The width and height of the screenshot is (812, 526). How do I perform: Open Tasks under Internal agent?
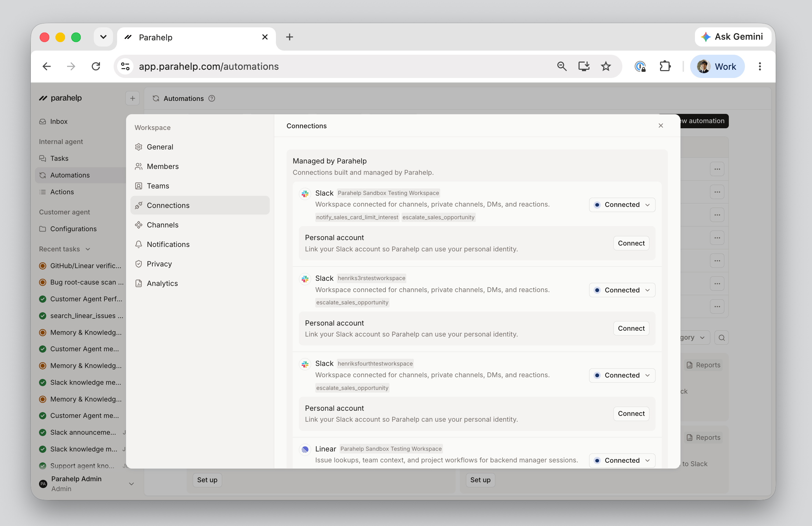click(x=81, y=158)
